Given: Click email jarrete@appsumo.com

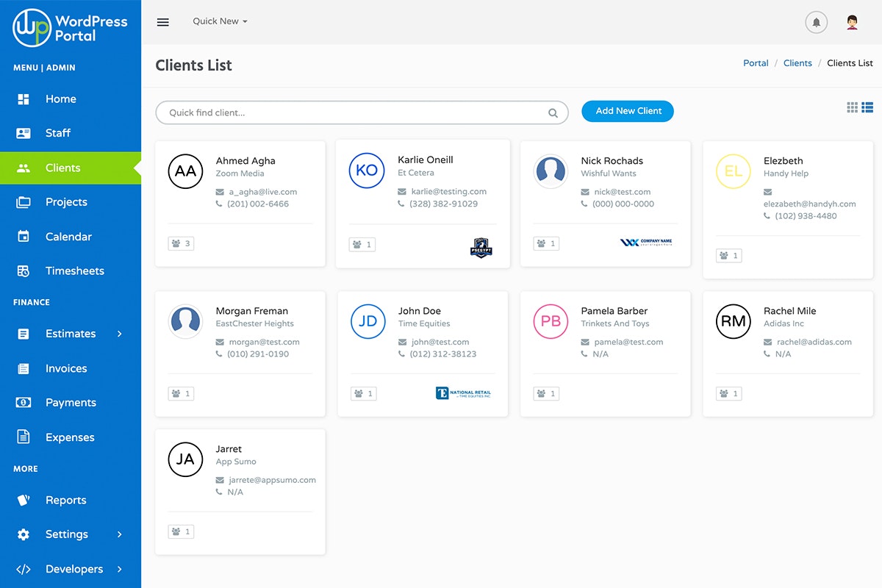Looking at the screenshot, I should point(272,480).
